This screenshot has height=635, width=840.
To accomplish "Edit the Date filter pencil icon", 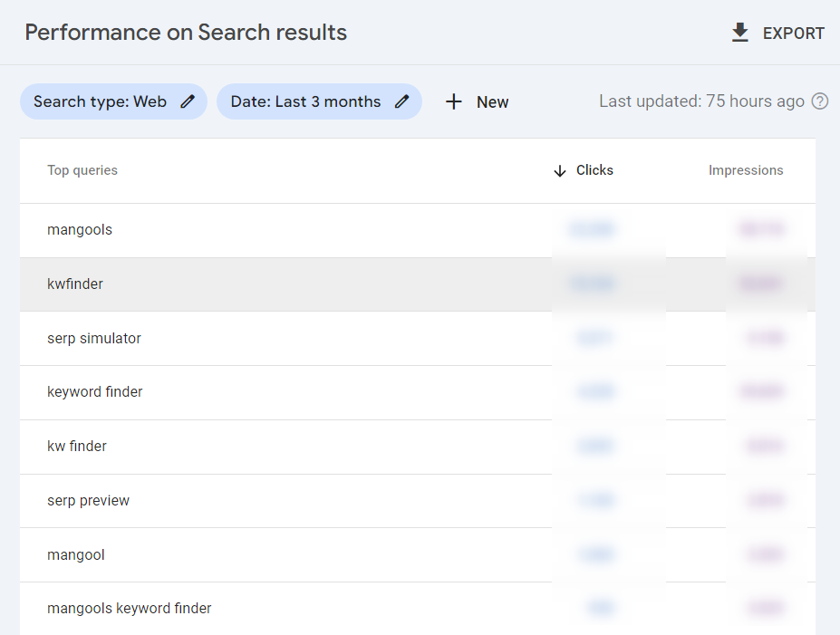I will tap(401, 101).
